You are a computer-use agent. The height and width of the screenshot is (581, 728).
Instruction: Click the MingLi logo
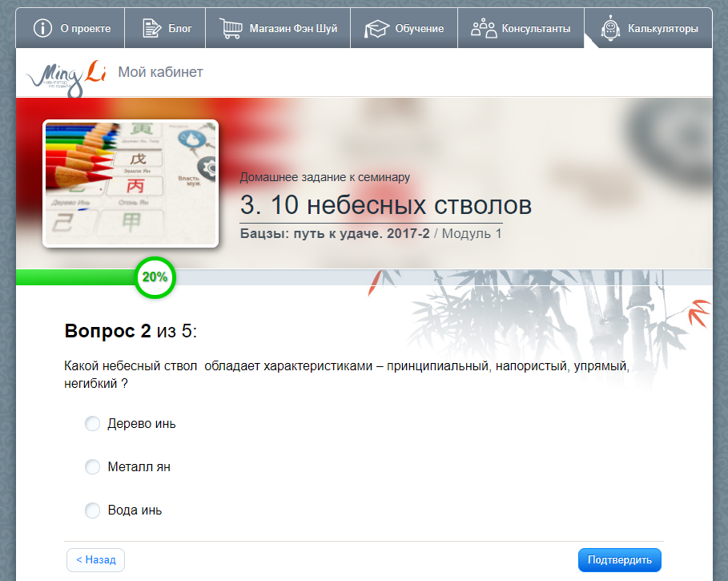click(66, 75)
